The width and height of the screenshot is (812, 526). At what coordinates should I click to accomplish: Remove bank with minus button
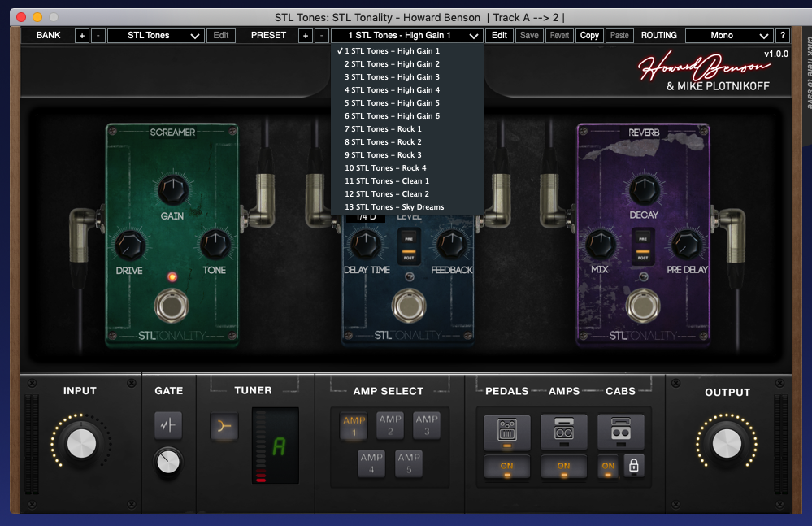coord(98,36)
